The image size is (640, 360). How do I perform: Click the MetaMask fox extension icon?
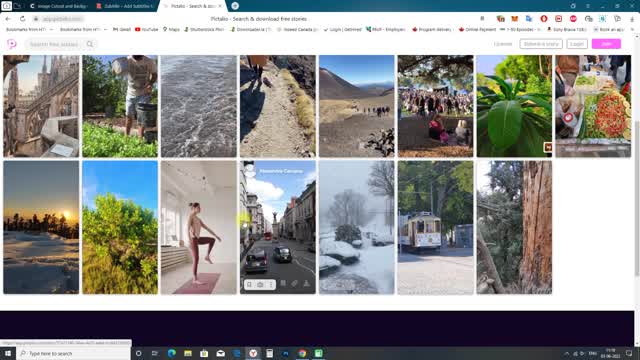514,19
